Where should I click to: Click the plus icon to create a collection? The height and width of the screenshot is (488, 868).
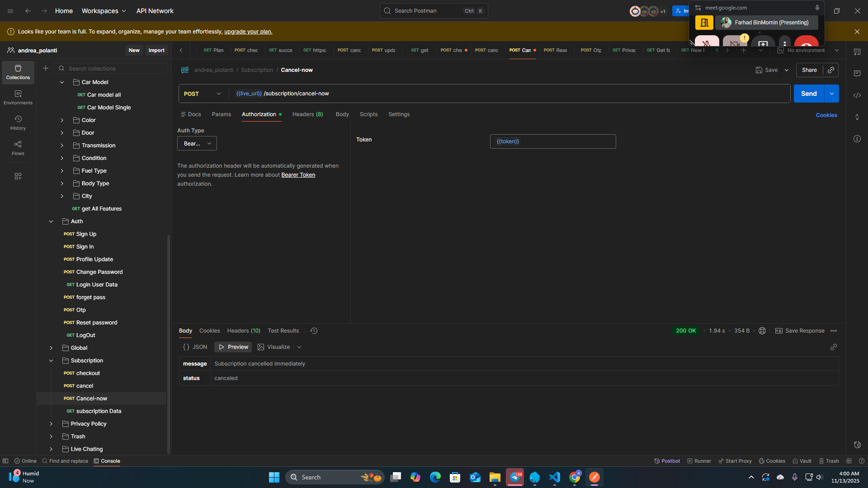pos(46,68)
